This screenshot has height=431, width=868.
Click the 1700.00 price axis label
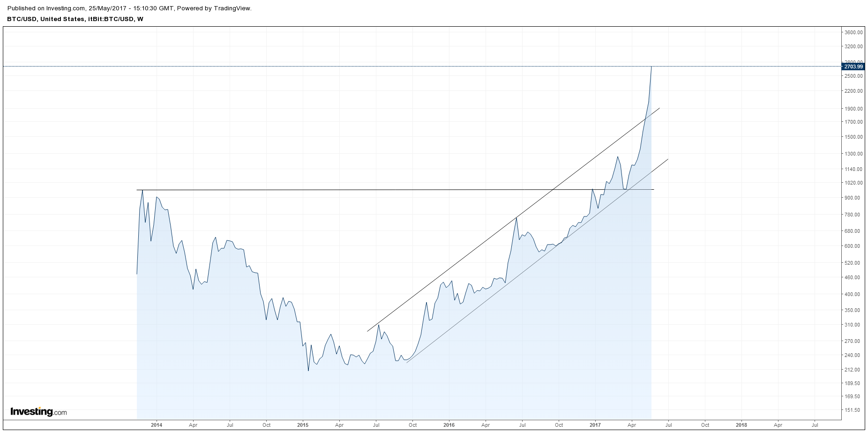[853, 122]
